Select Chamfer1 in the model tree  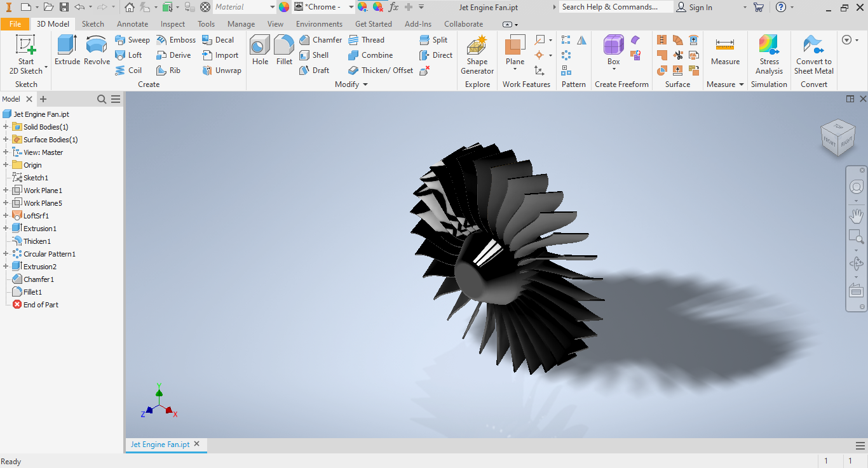tap(39, 279)
